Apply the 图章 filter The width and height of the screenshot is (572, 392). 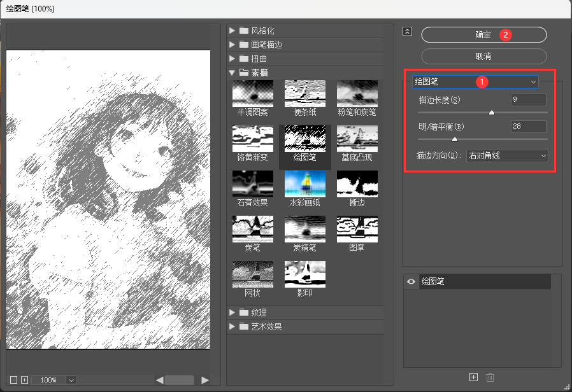pos(357,229)
